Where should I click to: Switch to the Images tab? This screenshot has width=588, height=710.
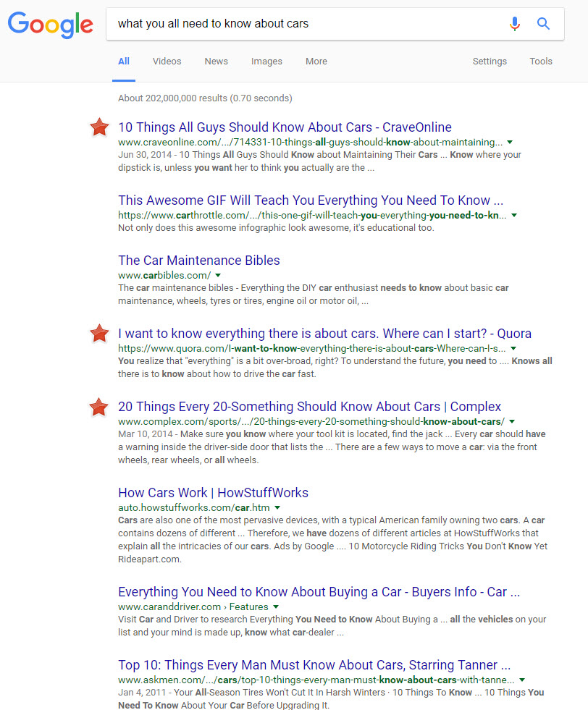point(266,61)
